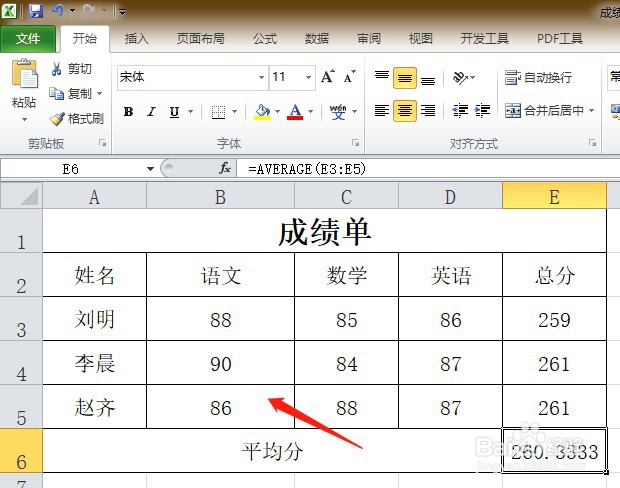Click the Save icon in quick access toolbar

[x=36, y=11]
